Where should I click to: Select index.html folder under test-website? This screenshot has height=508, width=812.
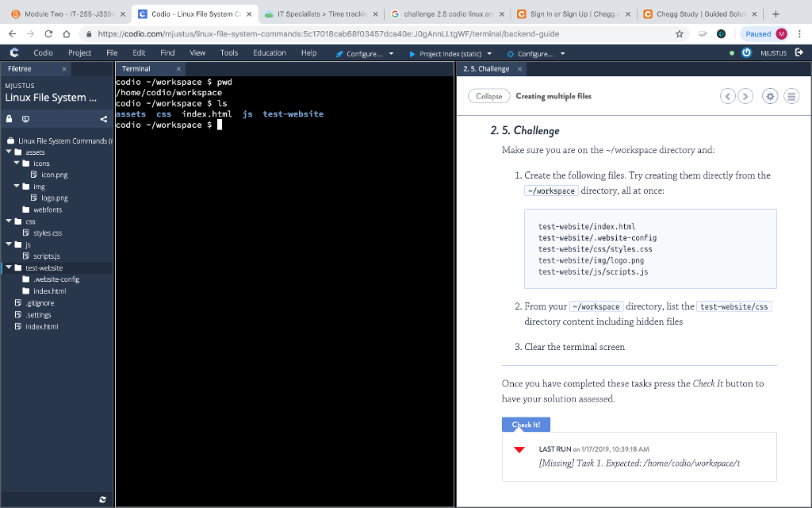pyautogui.click(x=49, y=291)
